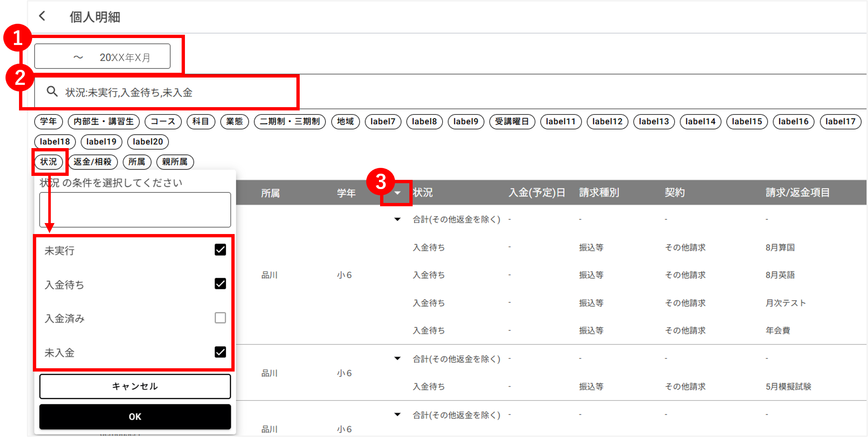Choose the 親所属 filter chip
868x437 pixels.
pos(175,162)
